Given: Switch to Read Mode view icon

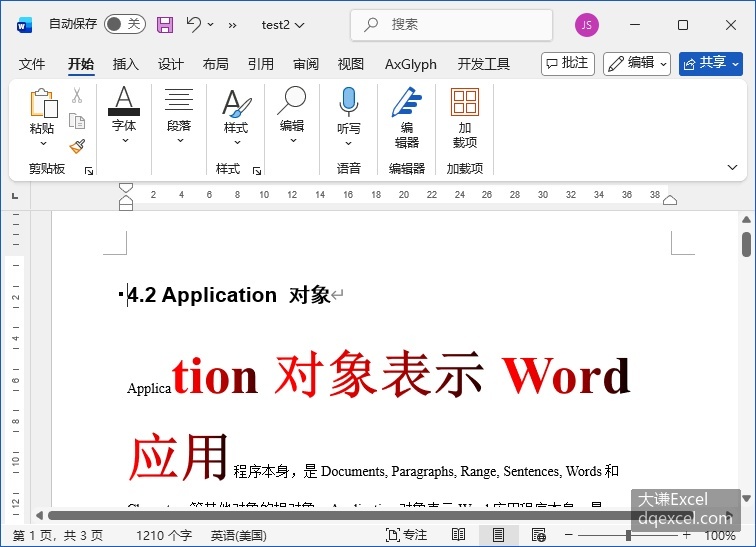Looking at the screenshot, I should (x=458, y=534).
